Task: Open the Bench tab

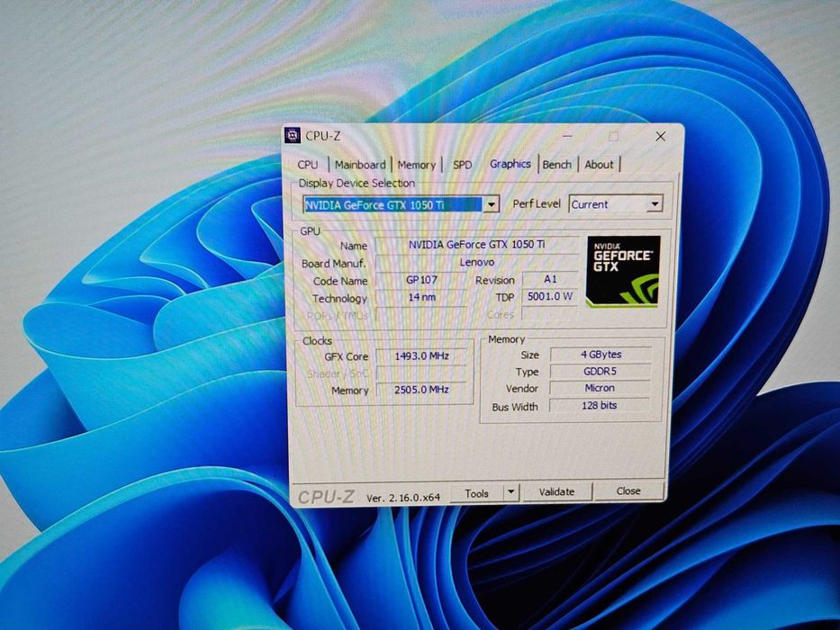Action: point(557,165)
